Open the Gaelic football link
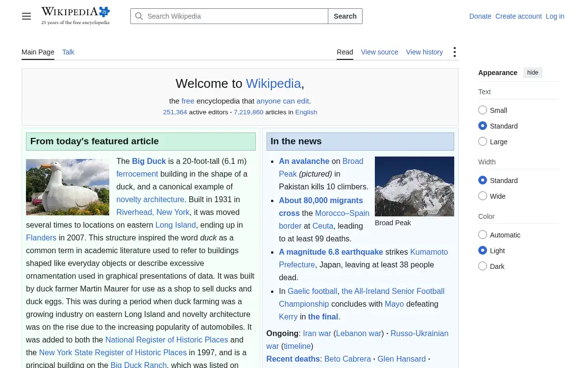 (312, 291)
